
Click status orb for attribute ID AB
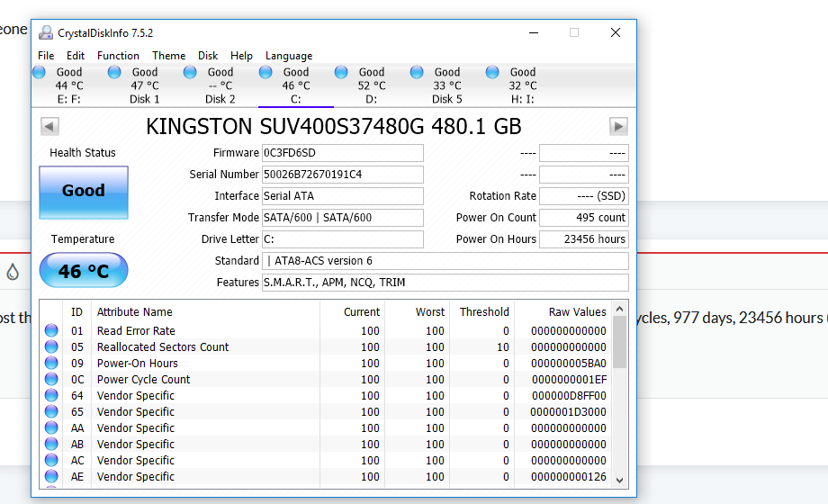point(51,444)
